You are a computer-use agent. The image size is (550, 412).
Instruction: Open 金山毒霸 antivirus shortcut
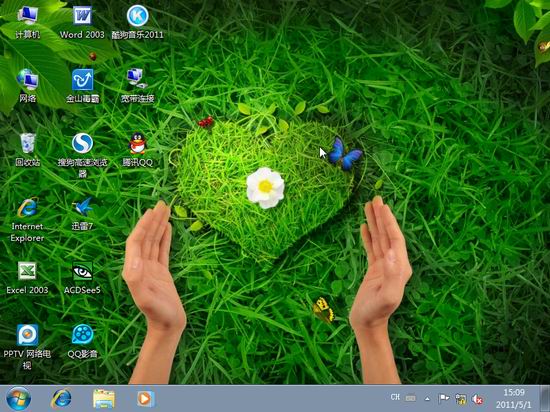[x=82, y=86]
